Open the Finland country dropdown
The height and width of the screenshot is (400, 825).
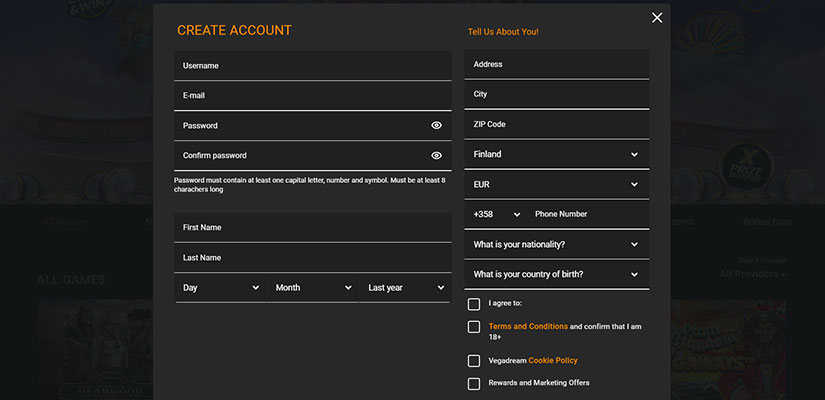(x=556, y=155)
